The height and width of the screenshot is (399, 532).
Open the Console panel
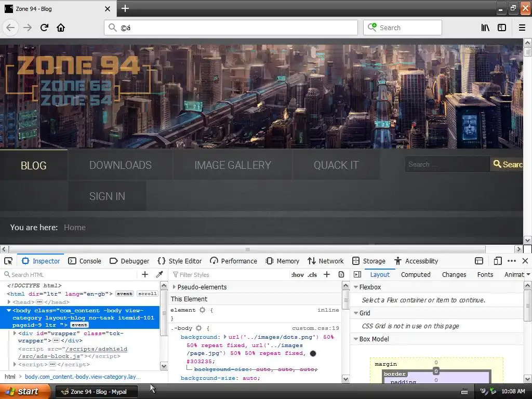(x=85, y=261)
